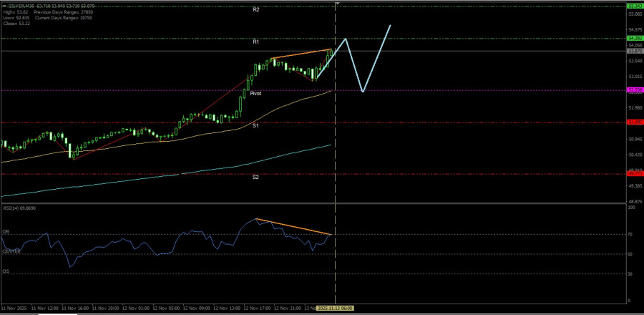
Task: Click the highlighted 2025.11.13 06:00 time marker
Action: [x=336, y=308]
